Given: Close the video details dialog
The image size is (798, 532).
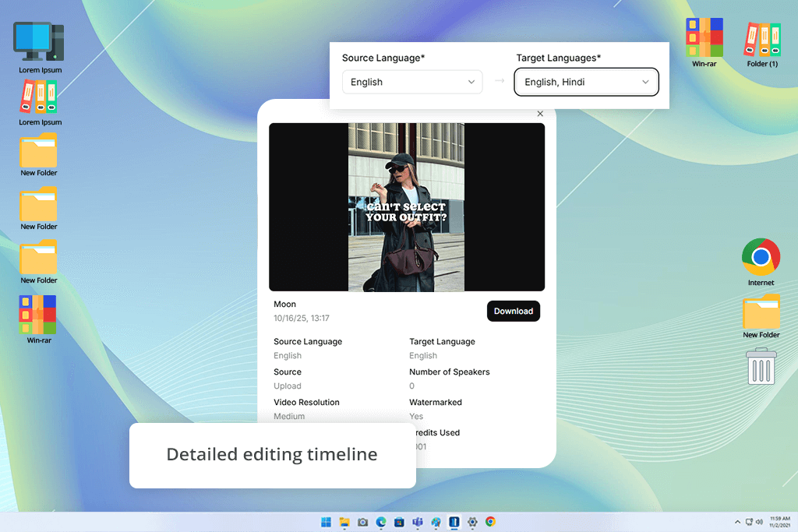Looking at the screenshot, I should coord(540,114).
